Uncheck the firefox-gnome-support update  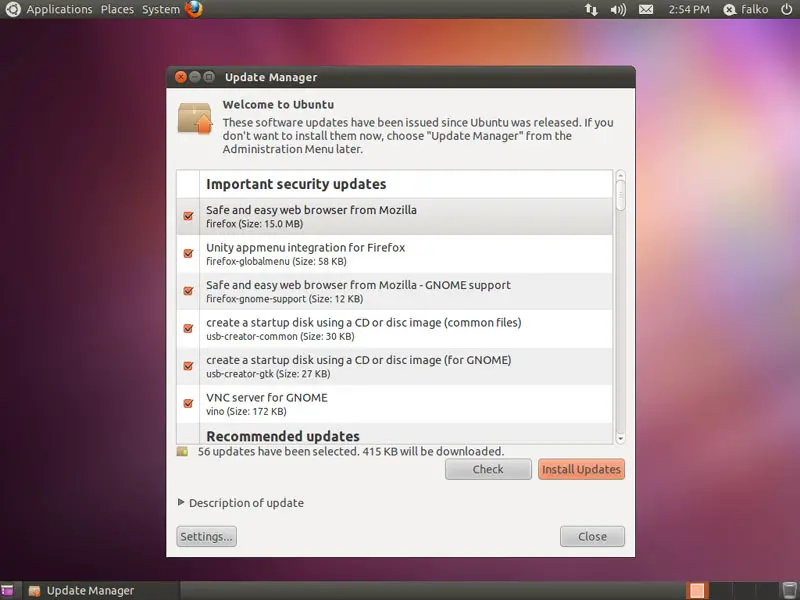pos(188,291)
